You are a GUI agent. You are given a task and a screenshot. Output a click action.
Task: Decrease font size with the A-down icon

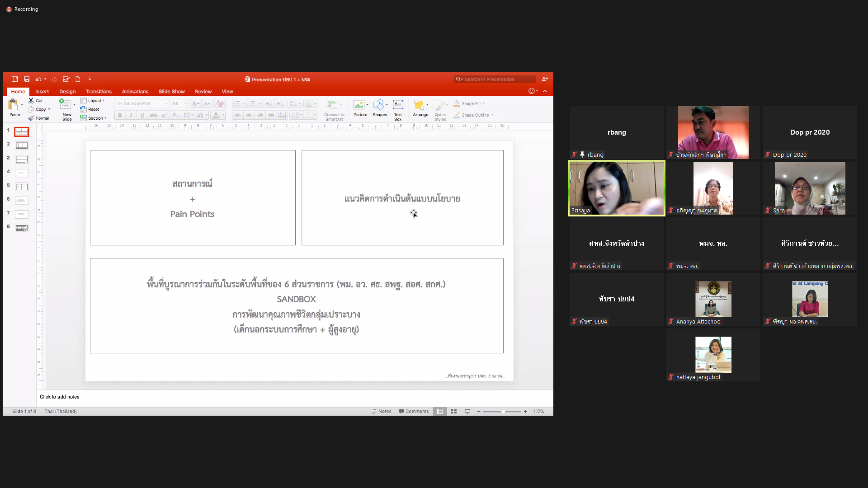click(207, 103)
